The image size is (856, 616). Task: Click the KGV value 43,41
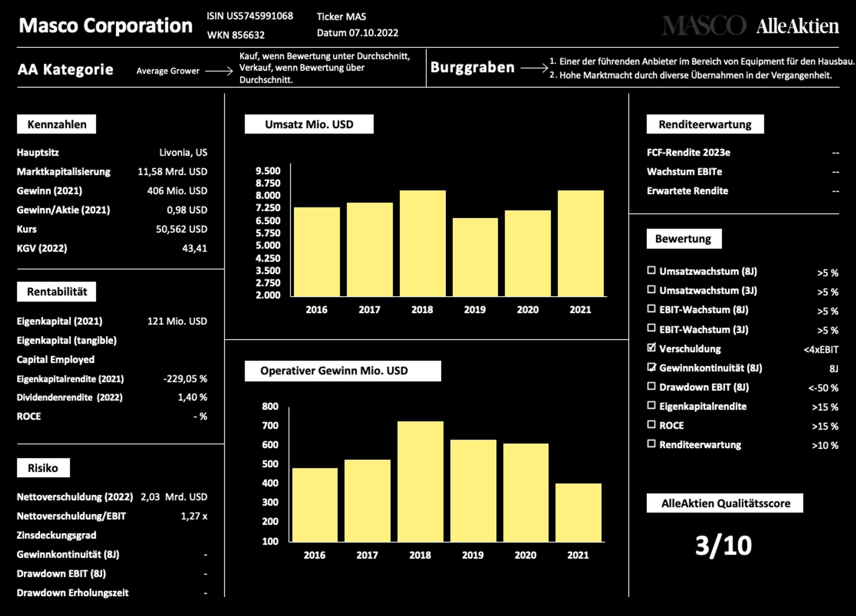tap(195, 248)
